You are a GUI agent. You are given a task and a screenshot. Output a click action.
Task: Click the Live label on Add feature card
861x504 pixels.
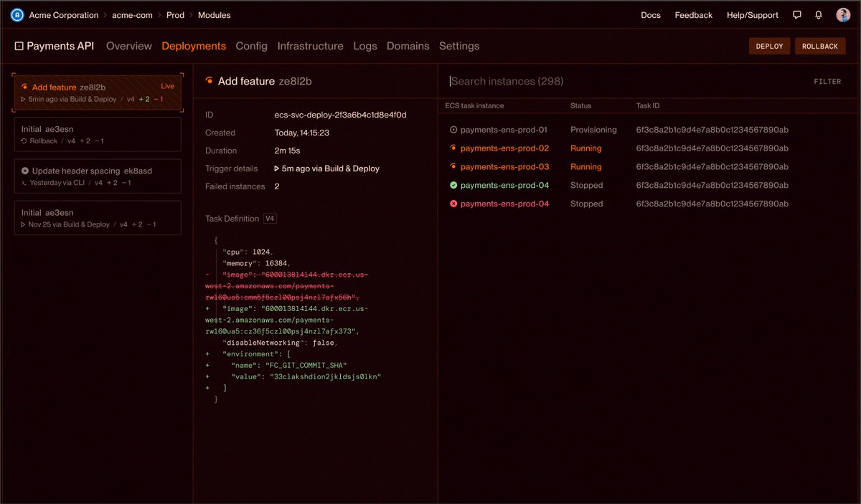click(x=167, y=86)
